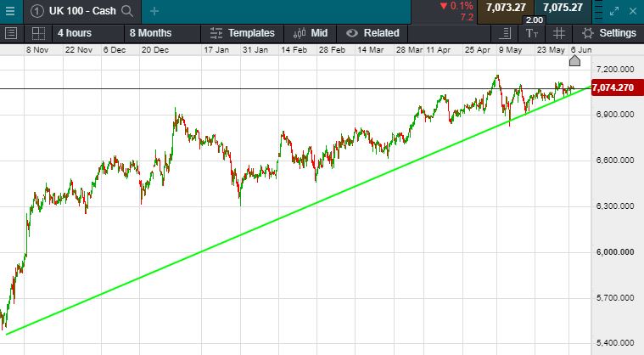Click the buy price 7,075.27
The height and width of the screenshot is (355, 644).
[563, 8]
